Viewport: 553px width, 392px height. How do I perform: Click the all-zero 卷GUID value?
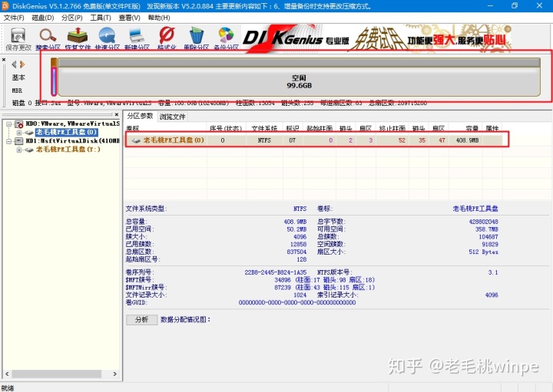click(297, 302)
